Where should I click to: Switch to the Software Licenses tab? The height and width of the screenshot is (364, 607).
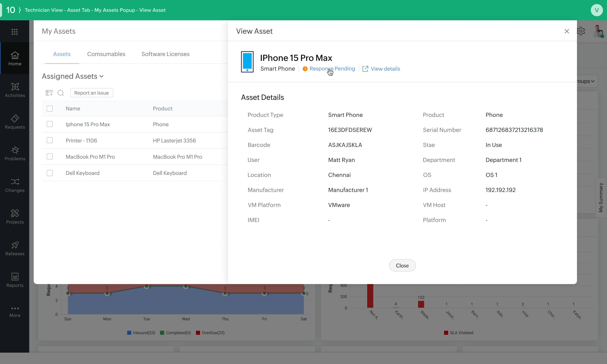[x=165, y=54]
